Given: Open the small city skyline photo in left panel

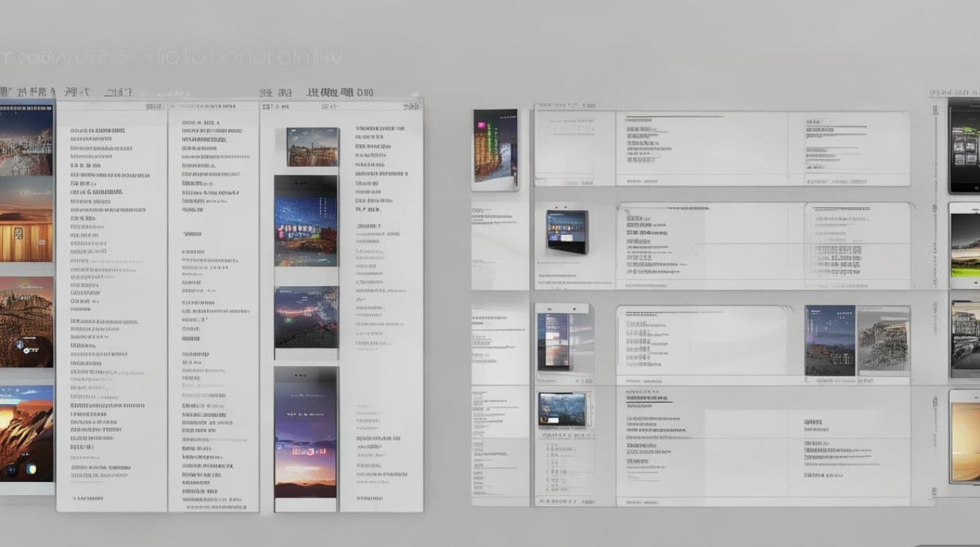Looking at the screenshot, I should [312, 147].
